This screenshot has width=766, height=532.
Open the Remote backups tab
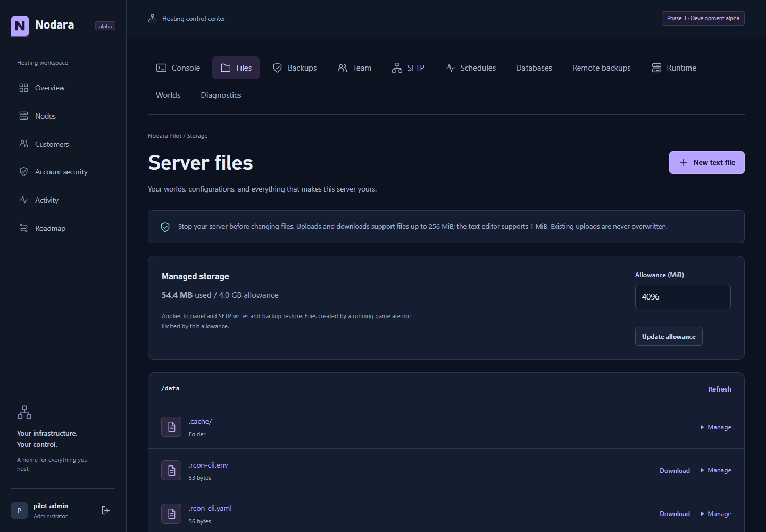pos(601,68)
